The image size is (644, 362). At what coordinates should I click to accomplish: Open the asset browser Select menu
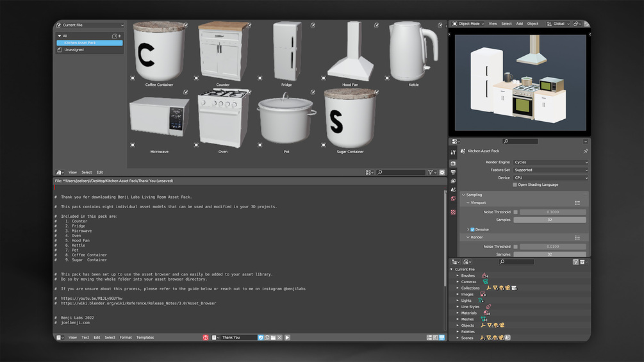click(x=87, y=172)
